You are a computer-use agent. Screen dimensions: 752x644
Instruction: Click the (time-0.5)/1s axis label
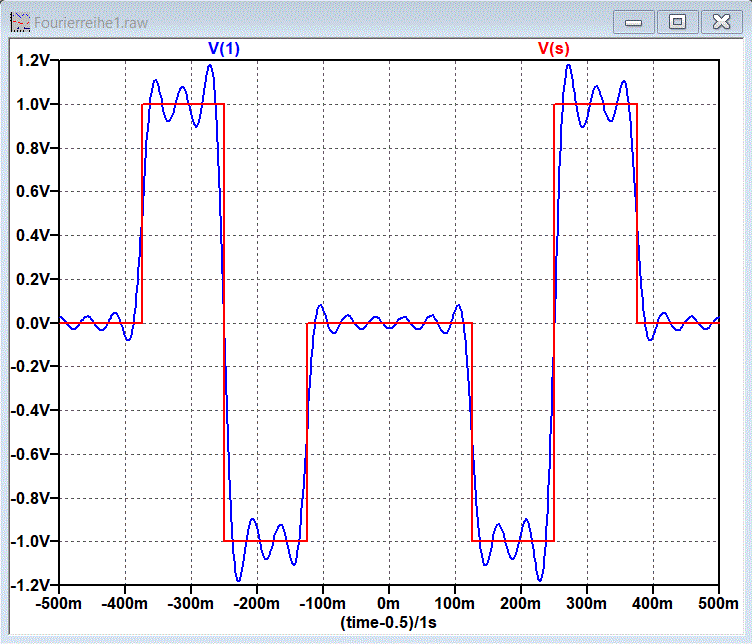388,622
